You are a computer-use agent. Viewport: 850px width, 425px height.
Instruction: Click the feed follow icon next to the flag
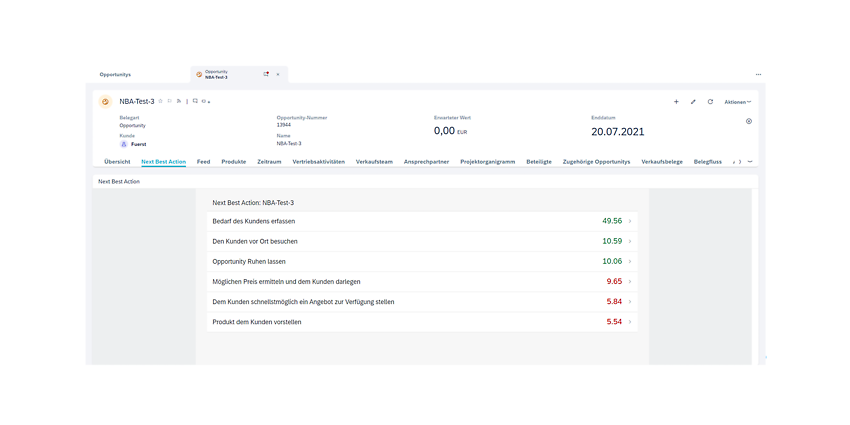point(178,101)
